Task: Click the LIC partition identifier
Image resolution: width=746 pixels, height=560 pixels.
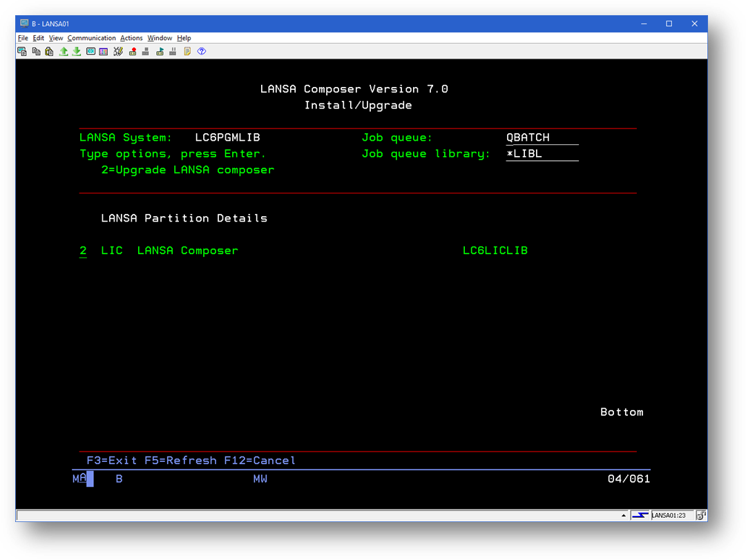Action: (112, 251)
